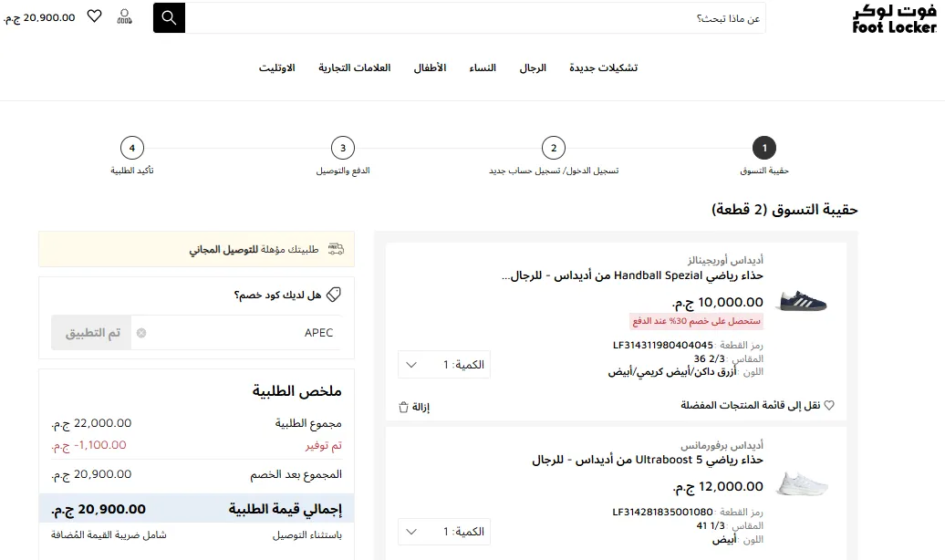The image size is (945, 560).
Task: Open the wishlist heart icon in header
Action: 94,16
